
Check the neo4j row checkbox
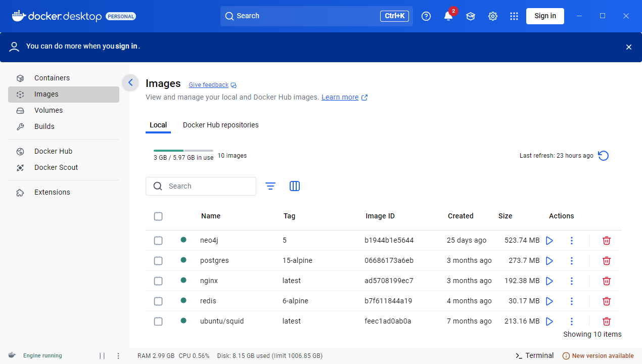point(158,241)
